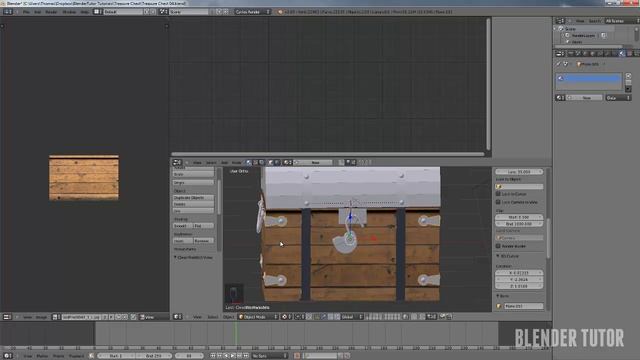Screen dimensions: 640x360
Task: Select the highlighted material slot
Action: (589, 78)
